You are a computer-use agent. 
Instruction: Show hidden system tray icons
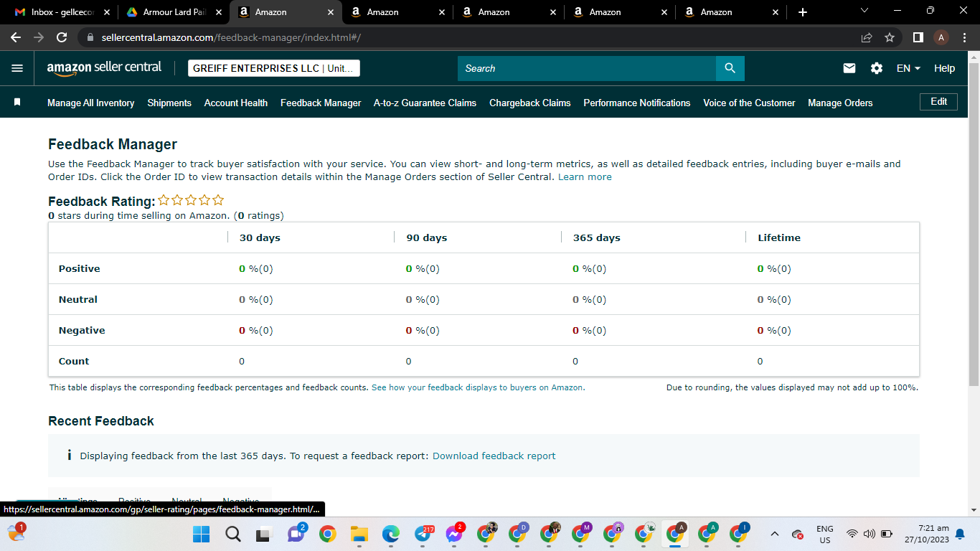click(x=775, y=534)
